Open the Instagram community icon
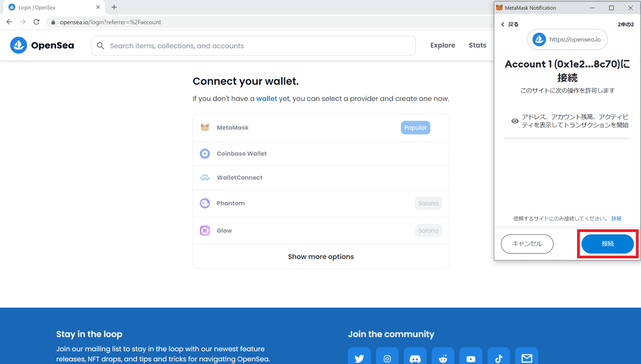This screenshot has width=641, height=364. [x=387, y=358]
